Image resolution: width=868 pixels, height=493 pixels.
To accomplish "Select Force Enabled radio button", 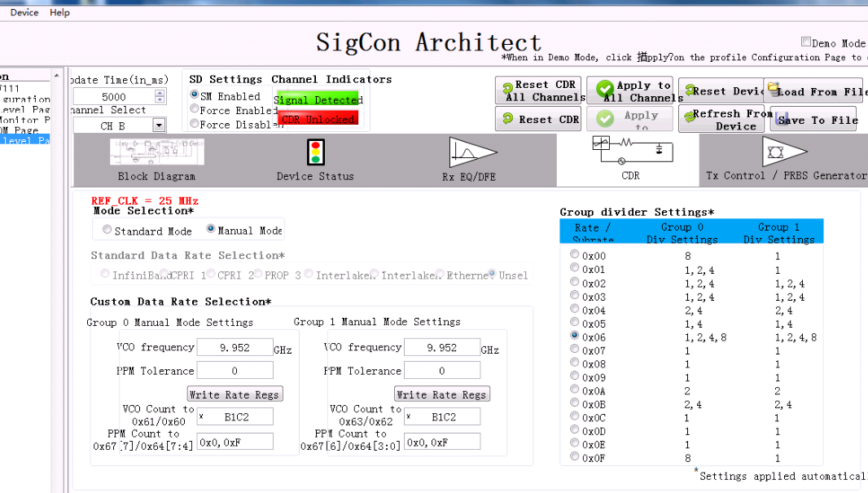I will click(195, 108).
